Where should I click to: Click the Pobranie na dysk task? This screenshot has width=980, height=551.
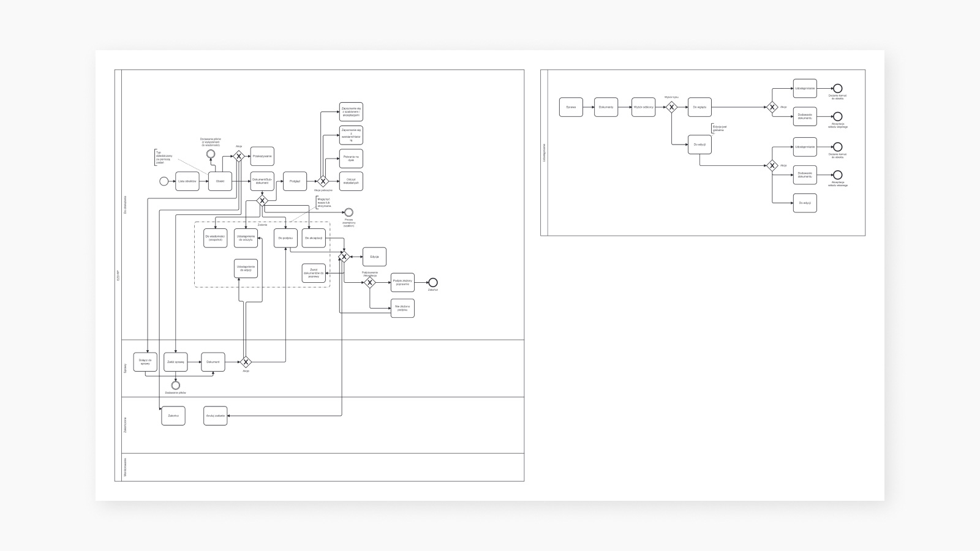click(x=351, y=158)
